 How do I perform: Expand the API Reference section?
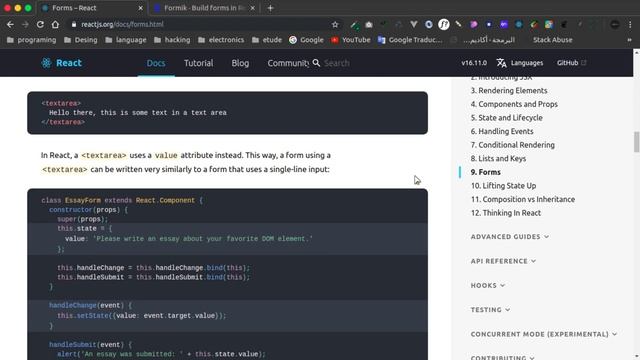coord(503,261)
